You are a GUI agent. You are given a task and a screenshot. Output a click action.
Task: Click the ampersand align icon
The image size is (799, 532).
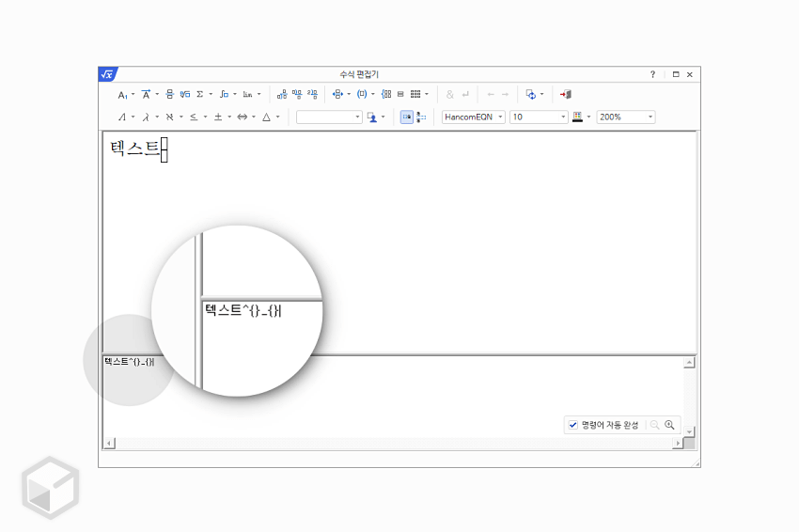point(450,94)
